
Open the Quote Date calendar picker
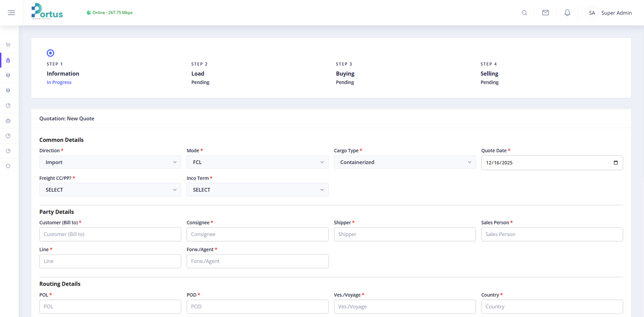click(615, 163)
